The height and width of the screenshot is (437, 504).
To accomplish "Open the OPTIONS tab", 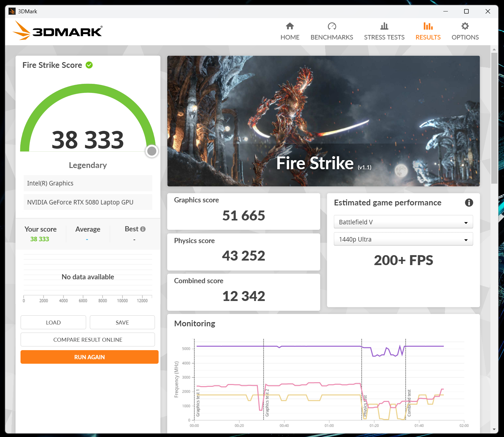I will (x=465, y=37).
